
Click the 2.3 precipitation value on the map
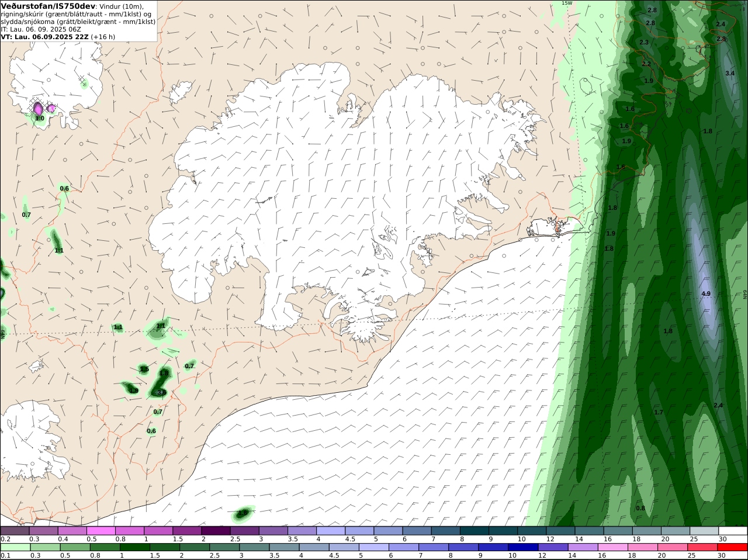(x=644, y=43)
